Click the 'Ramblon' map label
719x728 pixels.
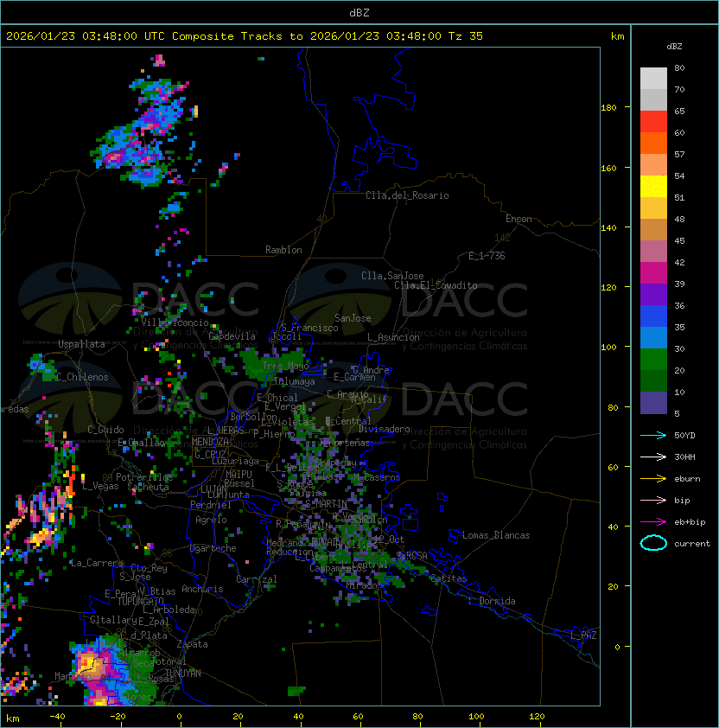pos(283,250)
